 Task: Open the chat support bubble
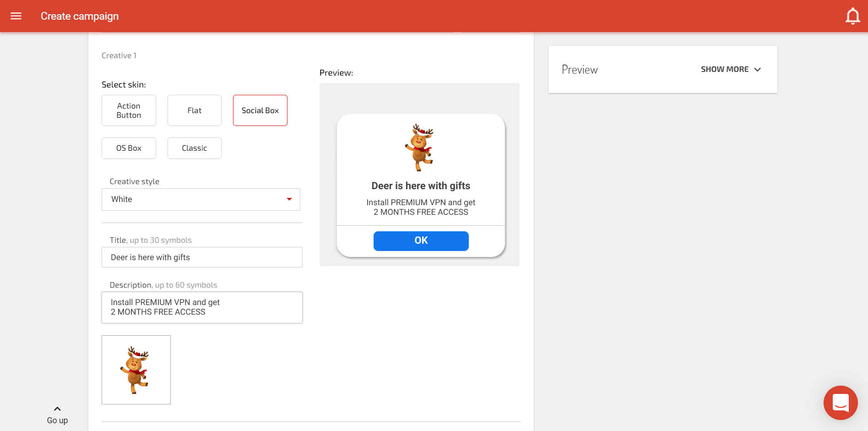click(x=840, y=403)
